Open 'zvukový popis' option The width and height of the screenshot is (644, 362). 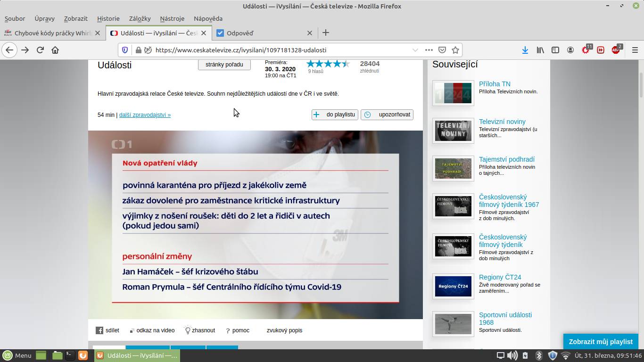point(284,330)
